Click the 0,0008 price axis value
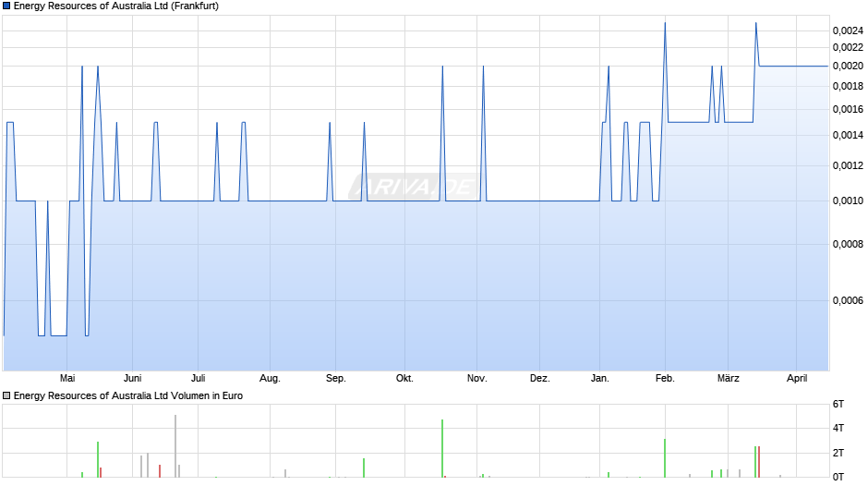This screenshot has height=486, width=868. tap(848, 244)
